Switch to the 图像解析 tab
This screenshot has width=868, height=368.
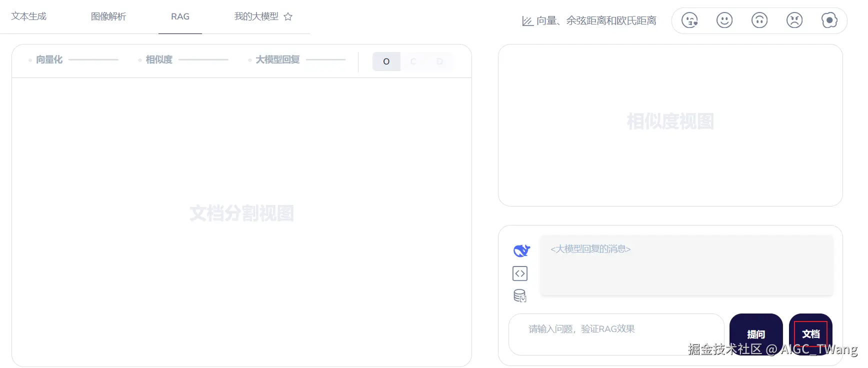pyautogui.click(x=108, y=16)
